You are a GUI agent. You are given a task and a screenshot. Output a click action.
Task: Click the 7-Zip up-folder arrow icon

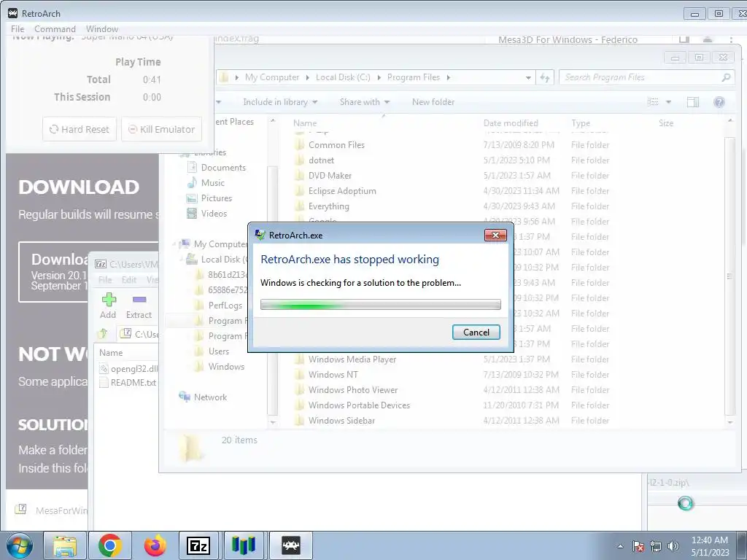pyautogui.click(x=102, y=334)
